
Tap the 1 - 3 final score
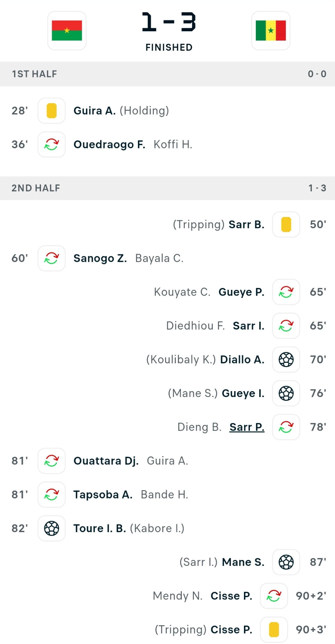pos(169,22)
